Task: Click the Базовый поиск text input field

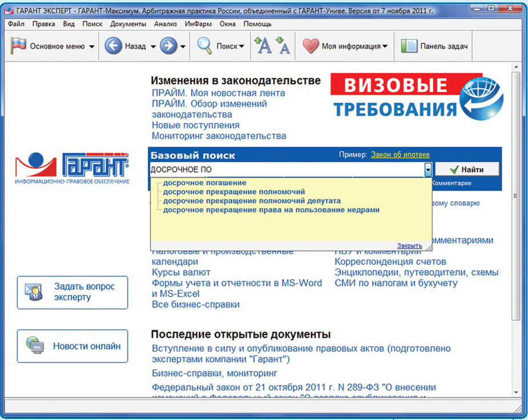Action: [285, 169]
